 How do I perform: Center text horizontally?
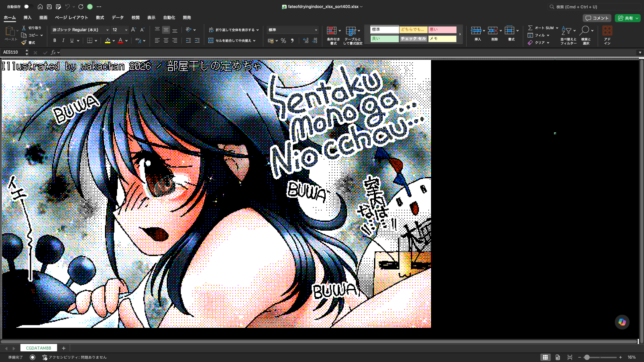[166, 41]
